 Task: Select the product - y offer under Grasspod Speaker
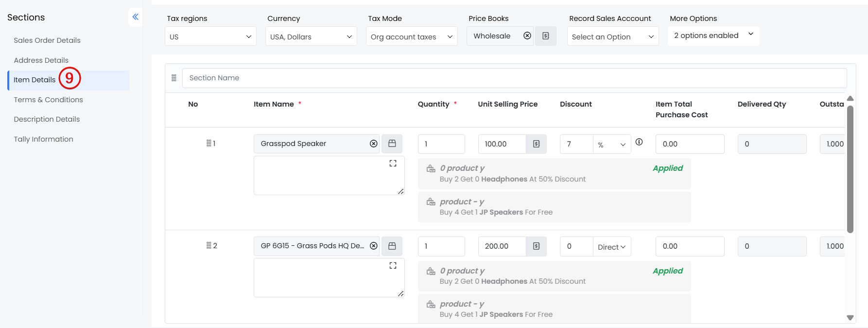pyautogui.click(x=554, y=207)
